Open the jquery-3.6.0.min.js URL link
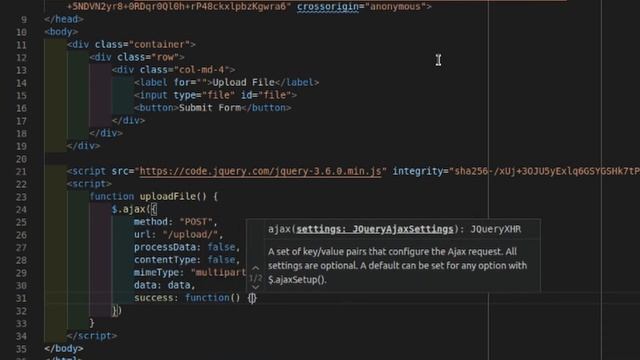Screen dimensions: 640x360 (261, 171)
